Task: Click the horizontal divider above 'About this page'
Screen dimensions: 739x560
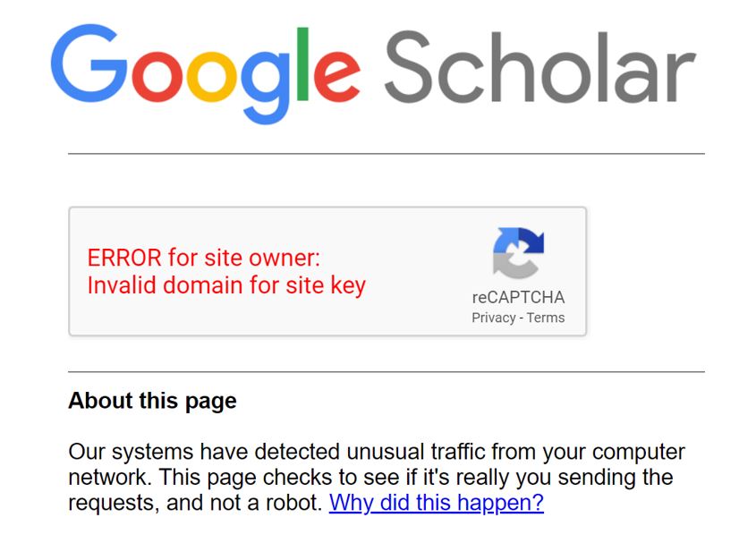Action: [x=386, y=371]
